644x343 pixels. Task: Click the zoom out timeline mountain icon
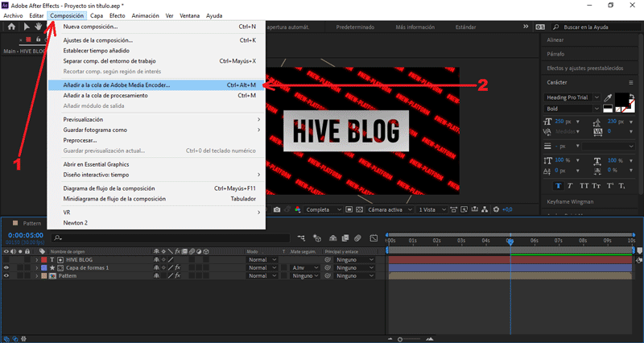[x=390, y=339]
